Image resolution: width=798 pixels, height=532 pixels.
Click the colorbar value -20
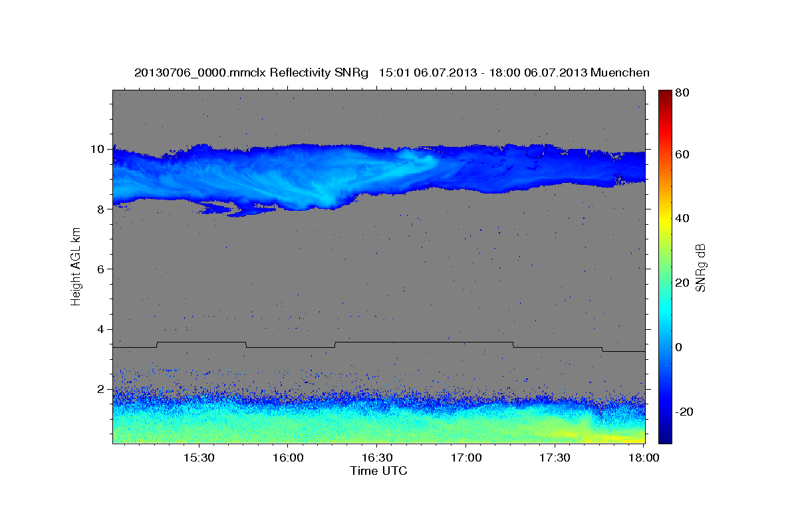point(684,412)
